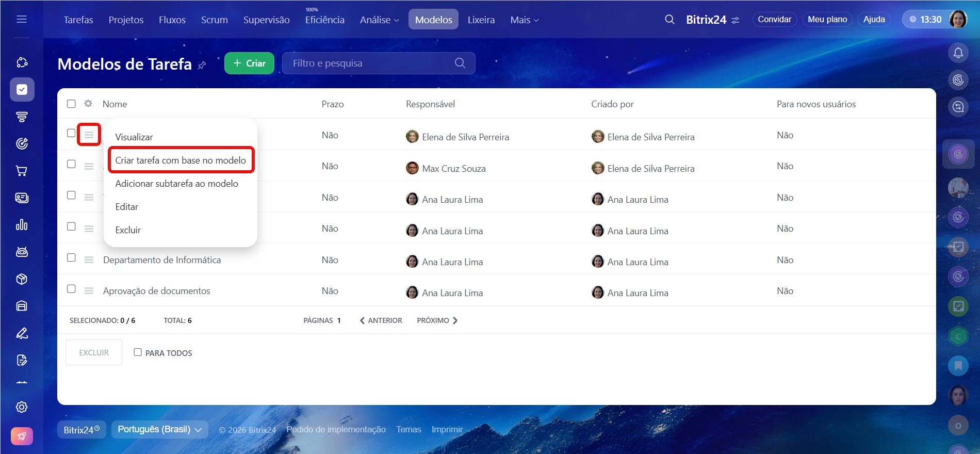This screenshot has height=454, width=980.
Task: Expand the Análise dropdown menu
Action: click(x=379, y=20)
